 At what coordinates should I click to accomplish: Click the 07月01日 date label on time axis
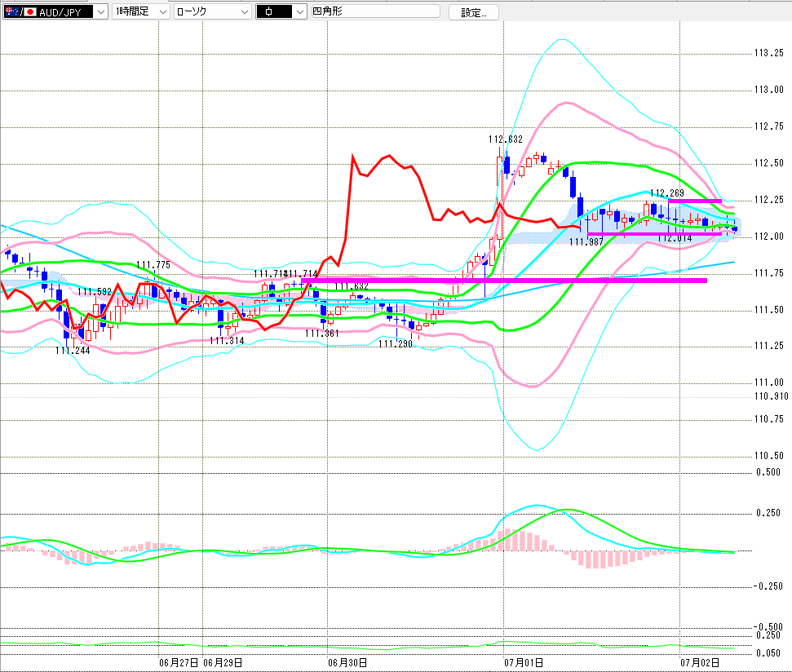pos(524,662)
